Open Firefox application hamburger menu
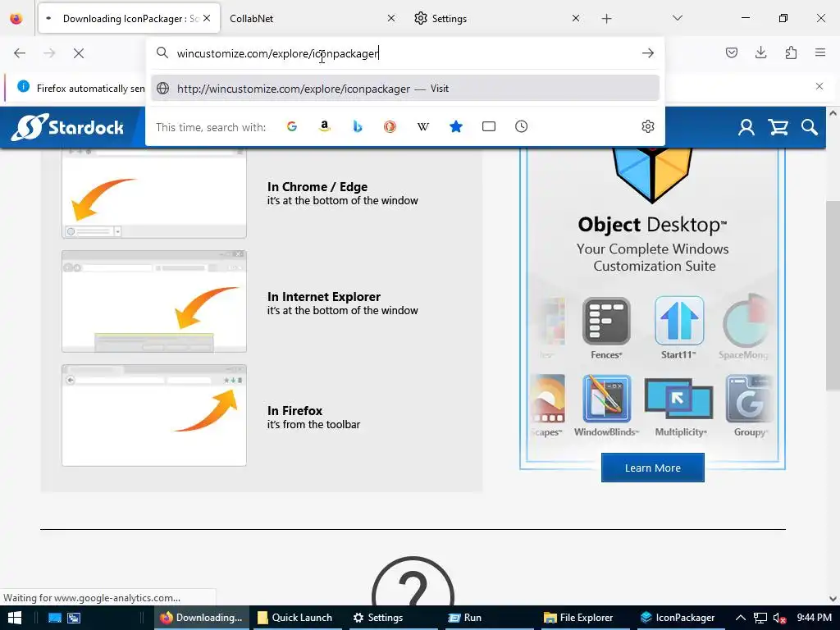The height and width of the screenshot is (630, 840). click(x=820, y=52)
